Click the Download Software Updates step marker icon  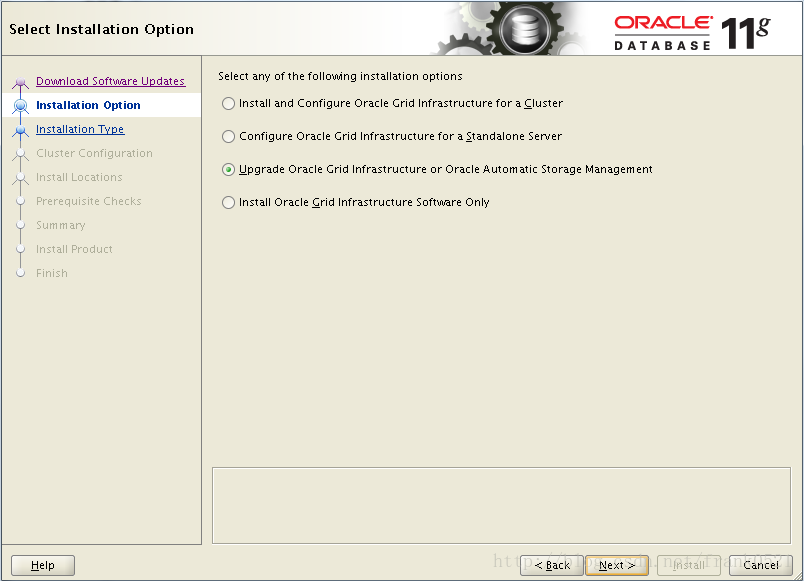coord(21,82)
